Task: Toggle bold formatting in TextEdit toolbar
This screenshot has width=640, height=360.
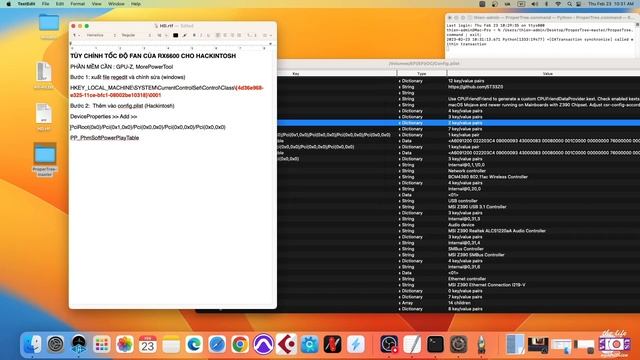Action: [x=194, y=36]
